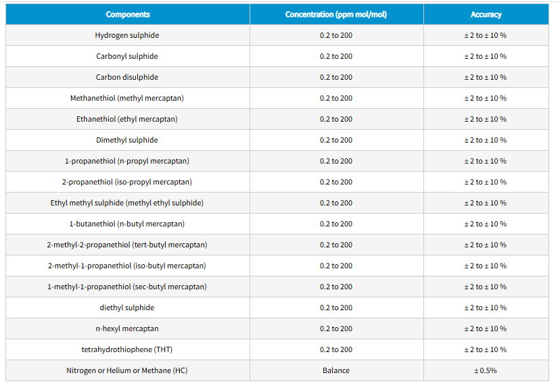Click Ethanethiol (ethyl mercaptan) component
Viewport: 560px width, 392px height.
(127, 119)
